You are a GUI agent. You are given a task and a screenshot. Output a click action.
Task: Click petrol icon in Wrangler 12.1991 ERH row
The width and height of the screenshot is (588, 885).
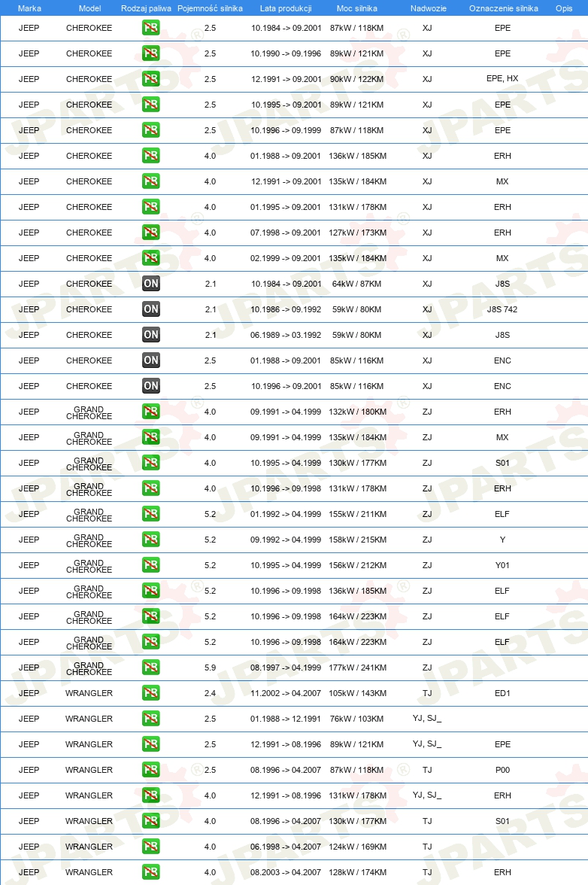150,795
